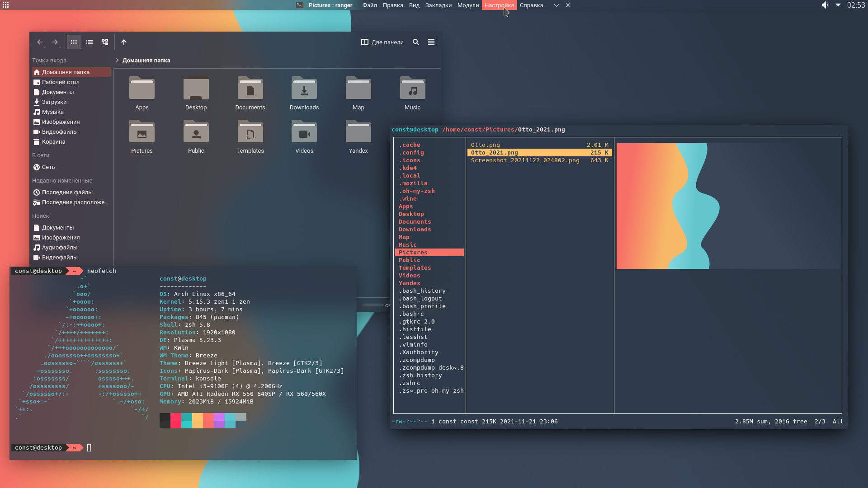Open first Видеофайлы entry in sidebar

point(71,131)
